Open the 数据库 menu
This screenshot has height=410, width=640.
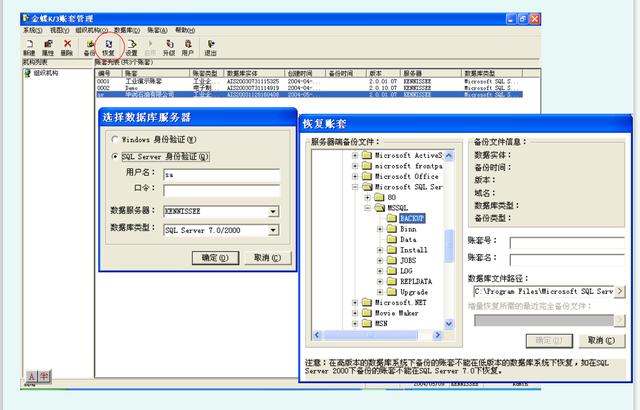click(x=127, y=30)
